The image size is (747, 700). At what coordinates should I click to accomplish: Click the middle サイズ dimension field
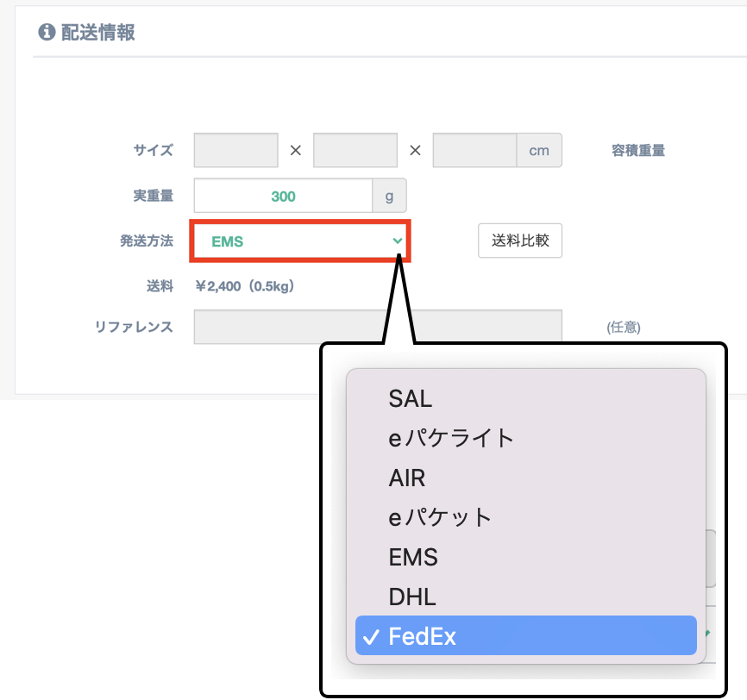[x=355, y=150]
